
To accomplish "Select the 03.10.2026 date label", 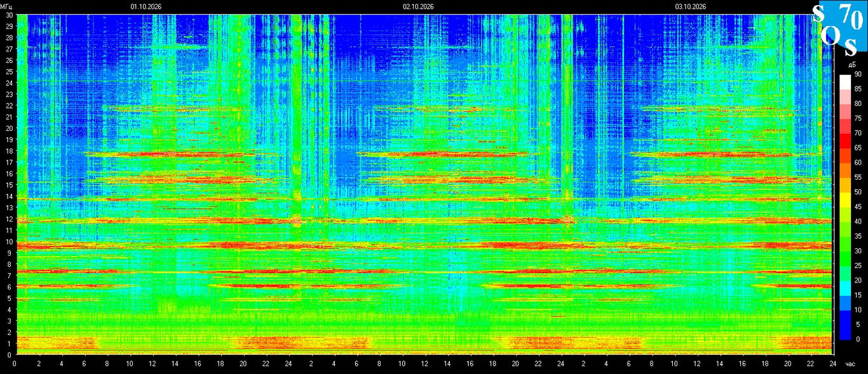I will click(x=691, y=6).
